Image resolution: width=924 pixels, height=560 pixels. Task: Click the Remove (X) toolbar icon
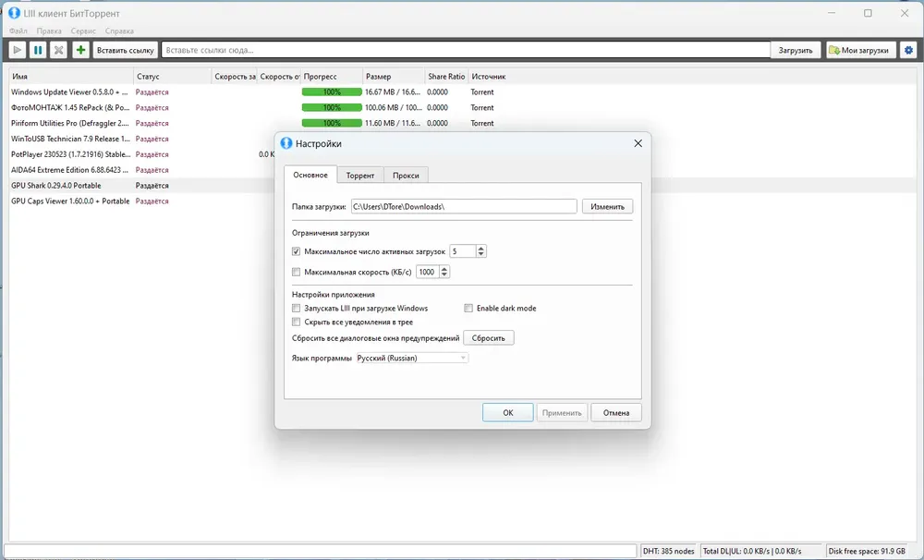(x=58, y=50)
